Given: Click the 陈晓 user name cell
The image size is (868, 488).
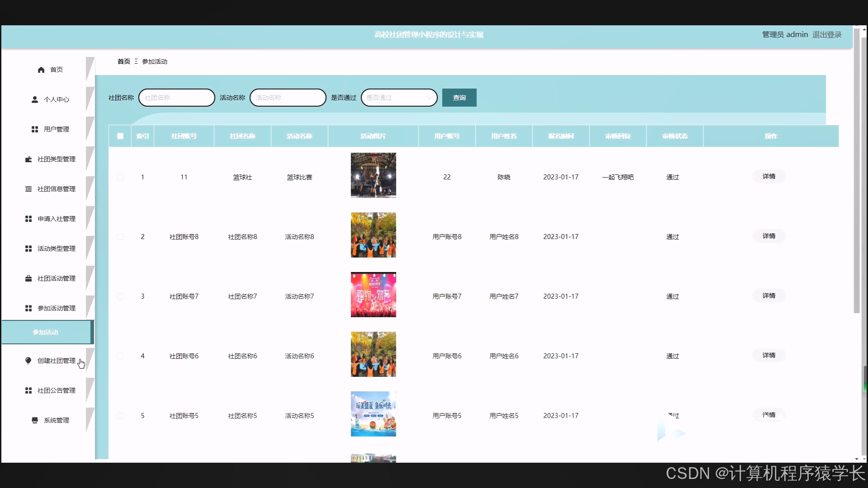Looking at the screenshot, I should (504, 177).
